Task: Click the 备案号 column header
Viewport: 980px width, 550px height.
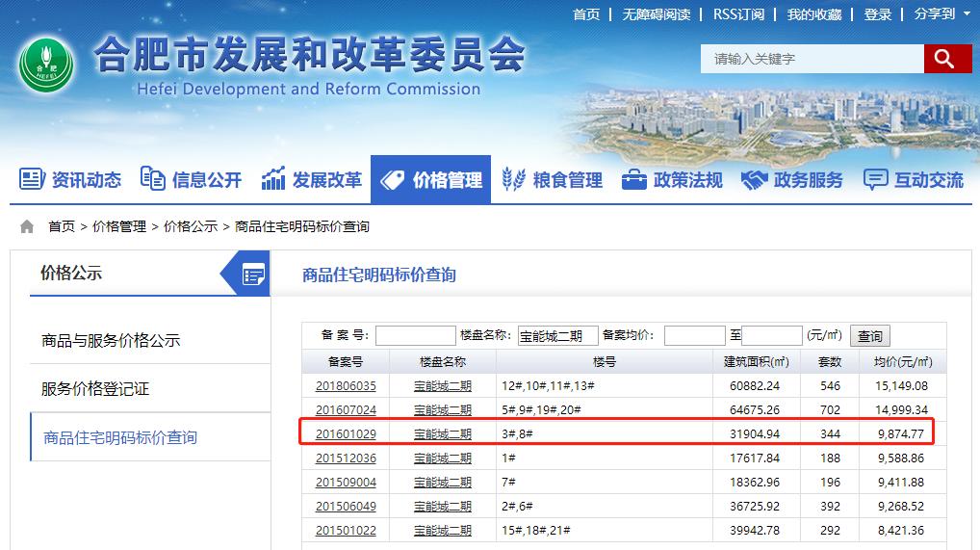Action: (346, 361)
